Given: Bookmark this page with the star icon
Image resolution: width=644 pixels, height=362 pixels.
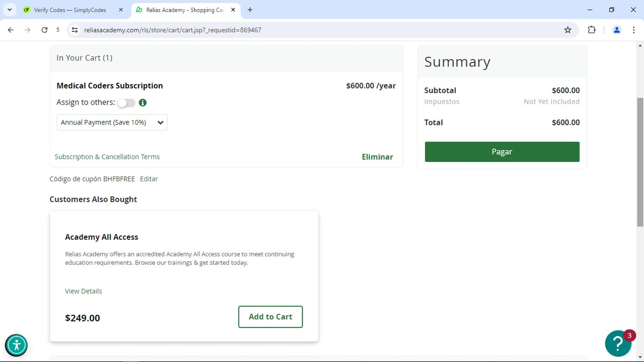Looking at the screenshot, I should point(568,30).
